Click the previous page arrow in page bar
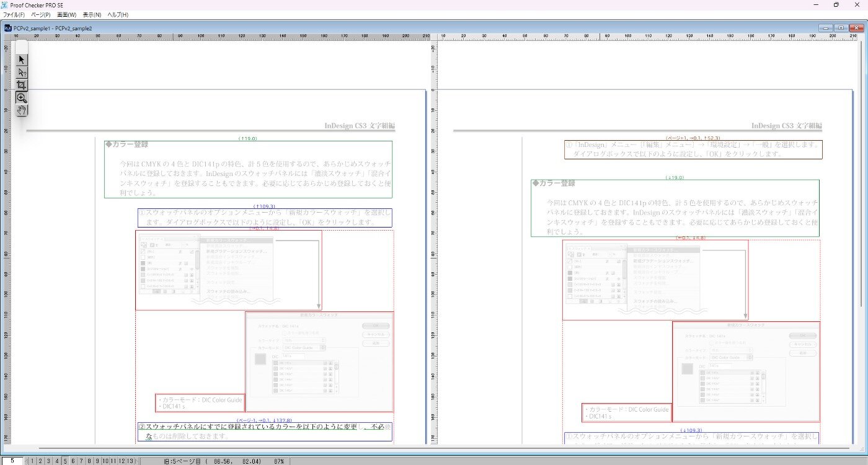 (28, 461)
